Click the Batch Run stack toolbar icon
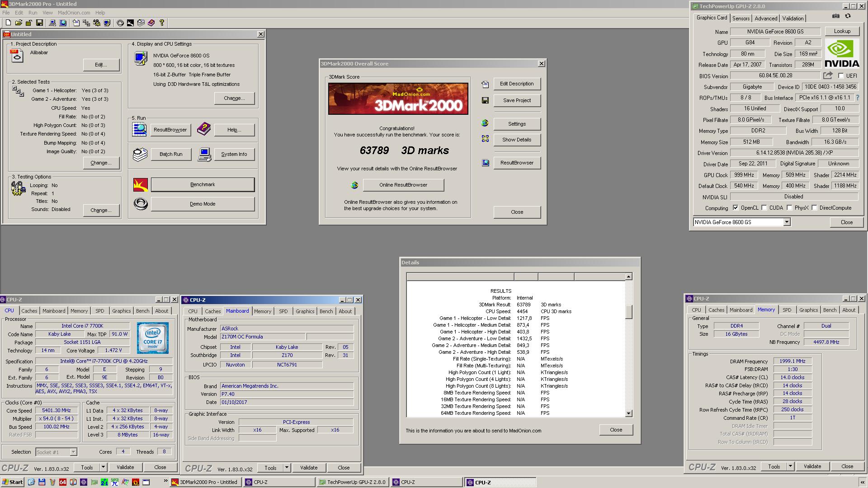This screenshot has width=868, height=488. click(x=141, y=23)
